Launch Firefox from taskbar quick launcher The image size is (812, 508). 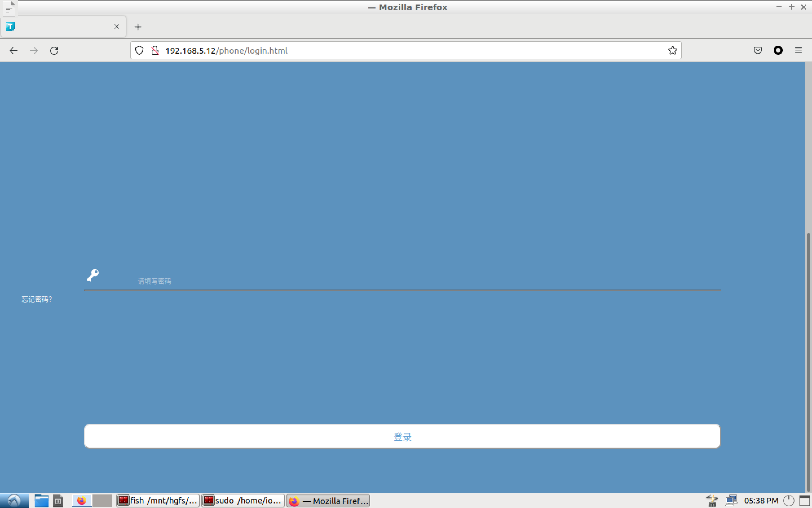pyautogui.click(x=81, y=501)
